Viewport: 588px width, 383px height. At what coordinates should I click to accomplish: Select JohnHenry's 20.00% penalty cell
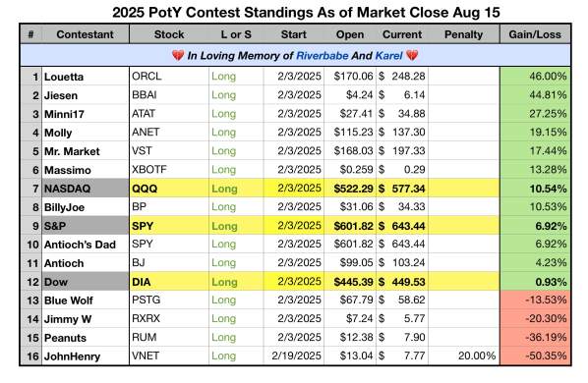(x=463, y=356)
